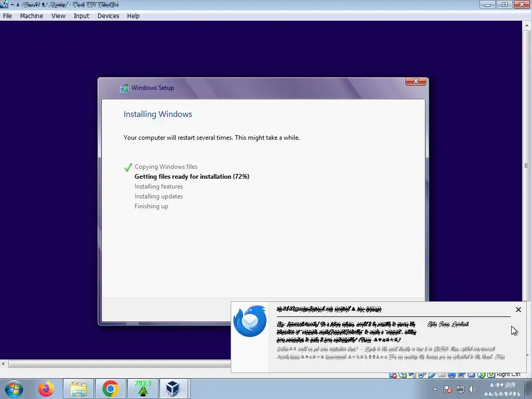The width and height of the screenshot is (532, 399).
Task: Click the USB devices status icon
Action: (x=432, y=375)
